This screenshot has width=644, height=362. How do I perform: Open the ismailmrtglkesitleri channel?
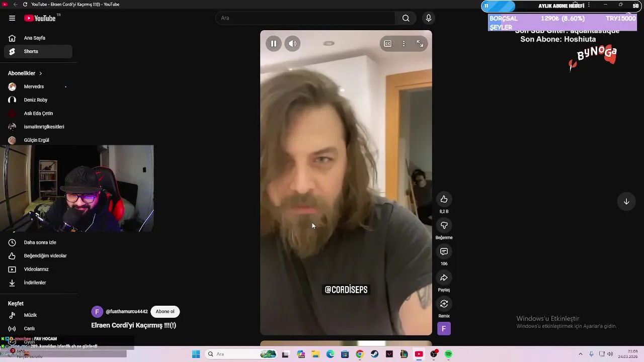(x=38, y=127)
